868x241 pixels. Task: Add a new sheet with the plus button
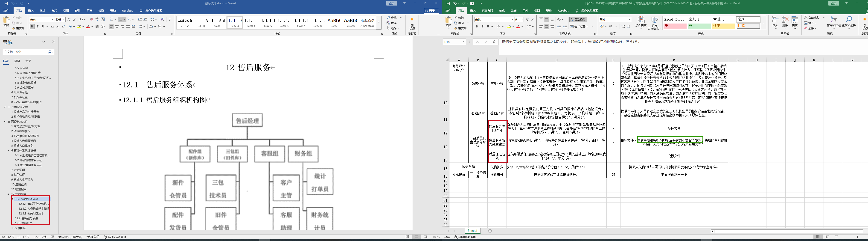click(x=490, y=231)
